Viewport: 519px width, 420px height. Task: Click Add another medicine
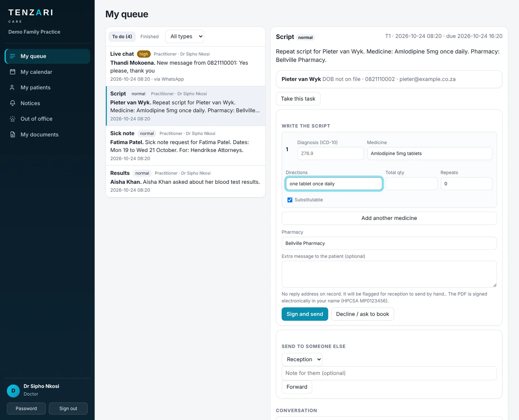[x=389, y=218]
